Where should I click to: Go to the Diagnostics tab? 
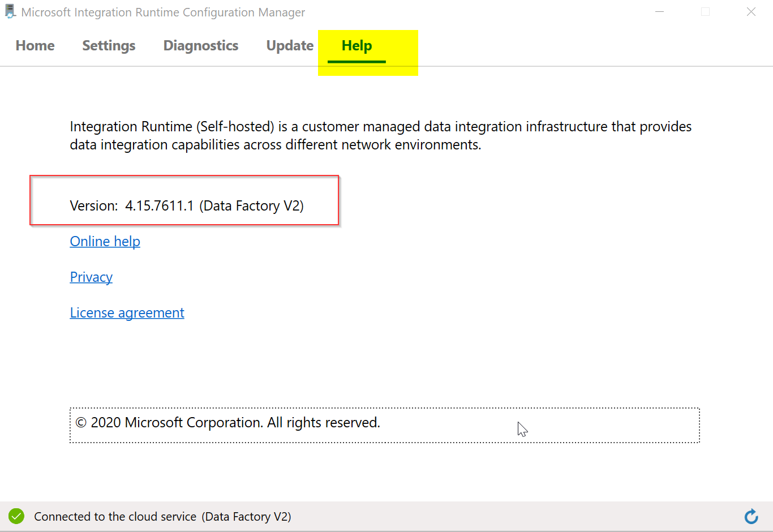201,46
